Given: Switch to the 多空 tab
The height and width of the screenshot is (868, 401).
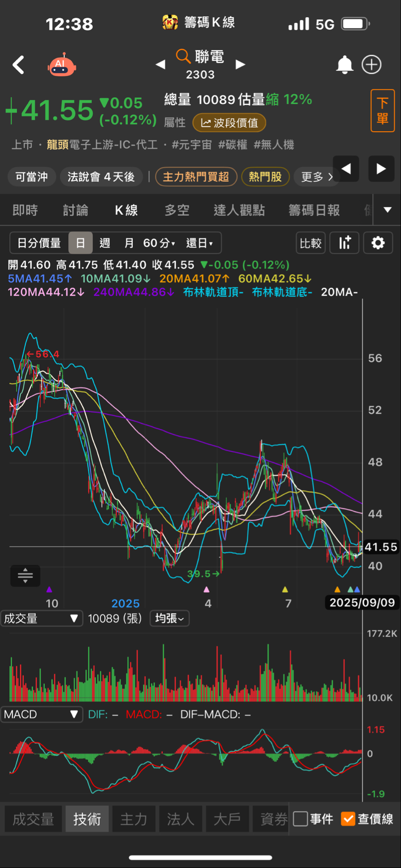Looking at the screenshot, I should (x=177, y=210).
